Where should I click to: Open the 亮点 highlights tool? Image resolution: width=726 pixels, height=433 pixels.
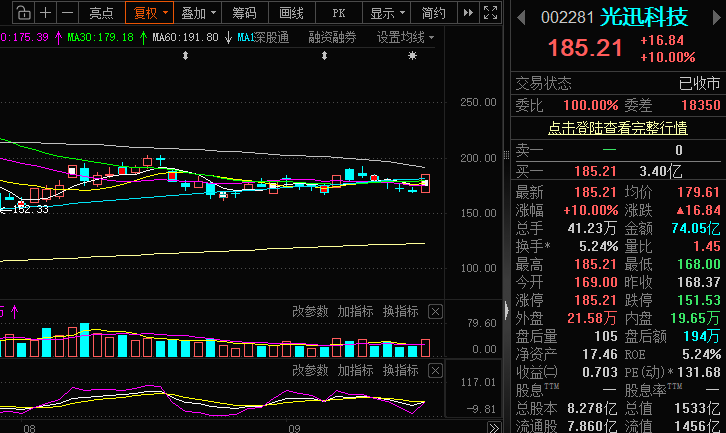pyautogui.click(x=101, y=13)
